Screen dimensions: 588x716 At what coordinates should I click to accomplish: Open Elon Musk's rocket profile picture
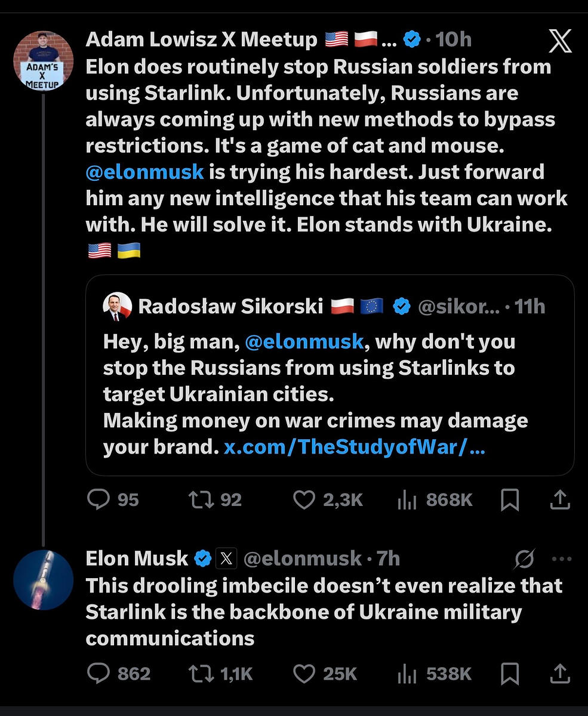click(x=43, y=579)
